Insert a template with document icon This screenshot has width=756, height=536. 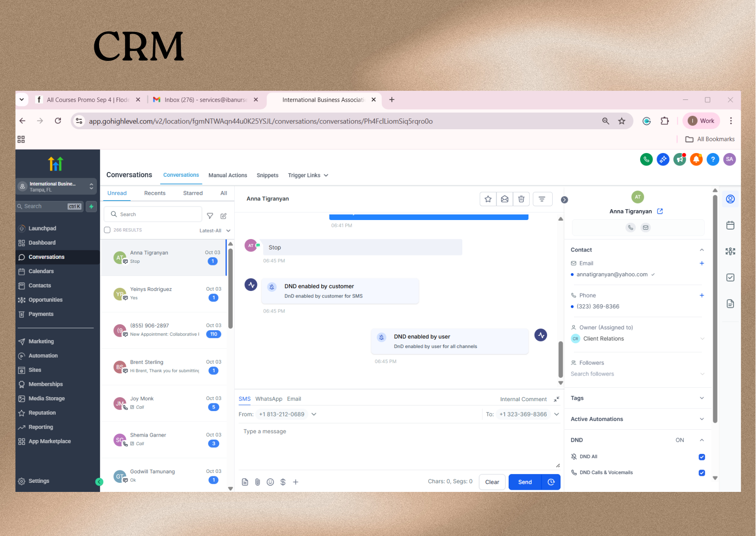pyautogui.click(x=245, y=482)
